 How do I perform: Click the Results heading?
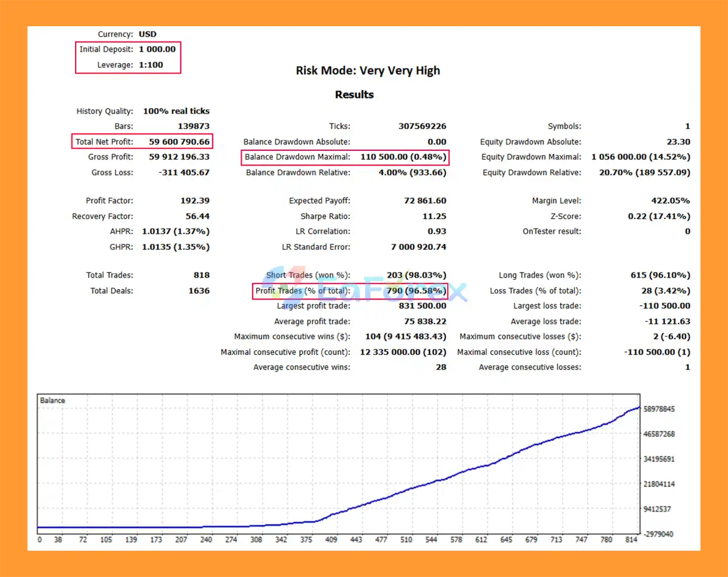click(x=354, y=94)
